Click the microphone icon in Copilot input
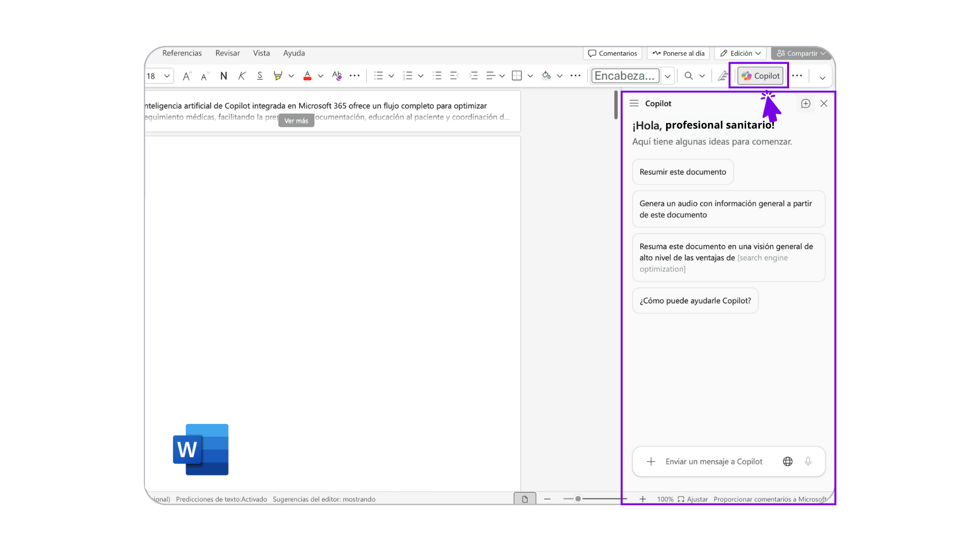Screen dimensions: 980x551 [x=808, y=462]
